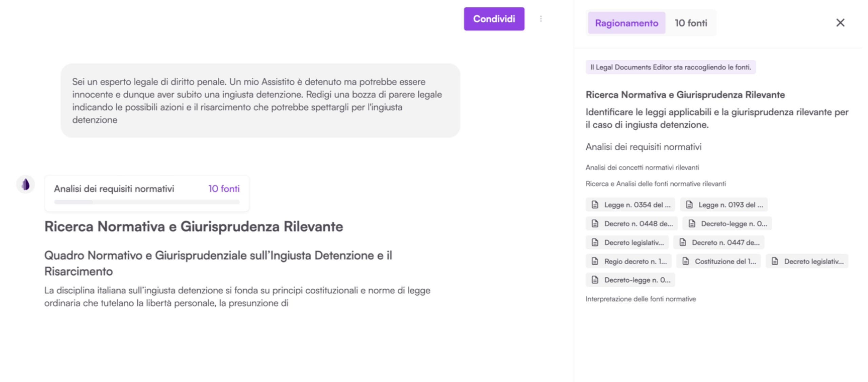868x382 pixels.
Task: Click document icon of Decreto n. 0448
Action: [595, 224]
